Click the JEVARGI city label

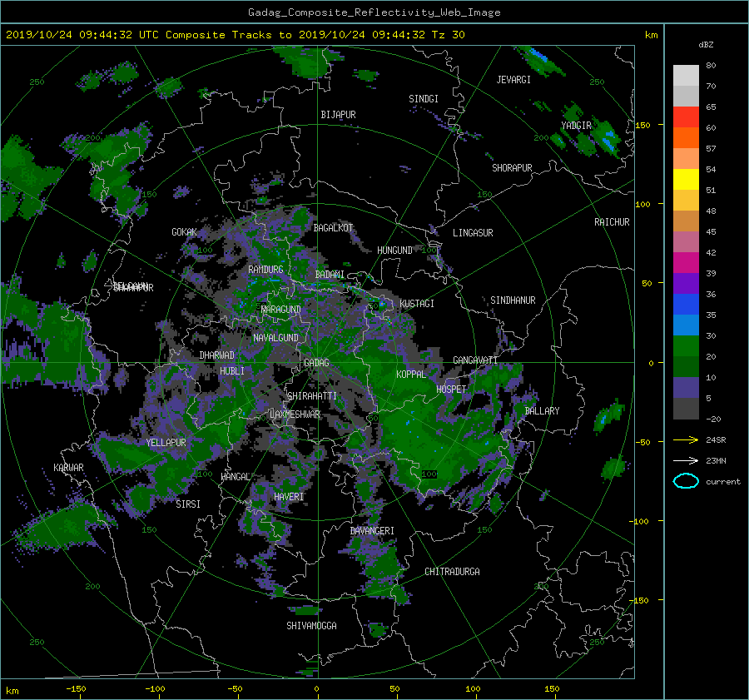(x=513, y=80)
